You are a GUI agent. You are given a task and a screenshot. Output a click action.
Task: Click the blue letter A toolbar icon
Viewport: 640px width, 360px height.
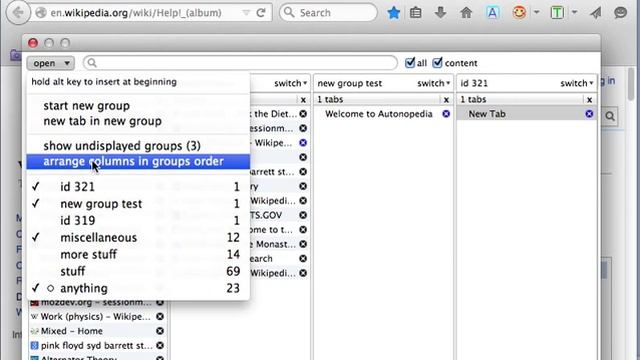click(x=493, y=13)
